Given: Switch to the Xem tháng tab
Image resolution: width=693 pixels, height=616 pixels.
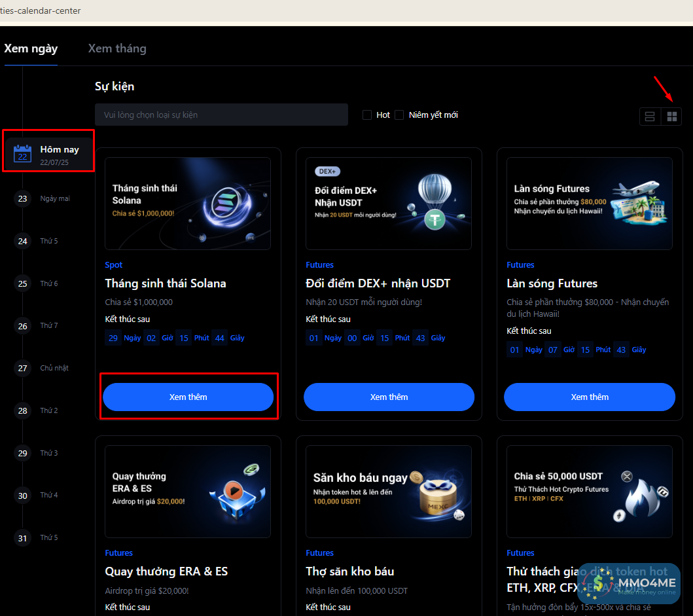Looking at the screenshot, I should tap(117, 48).
